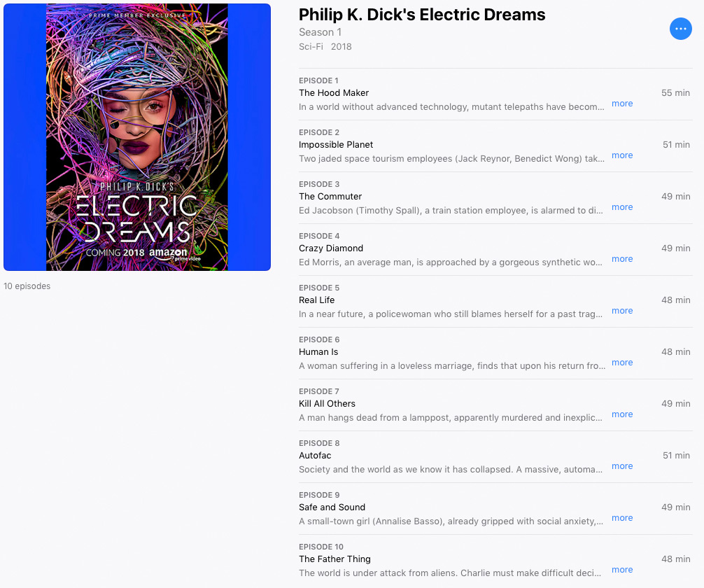
Task: Expand Impossible Planet description with more
Action: point(622,155)
